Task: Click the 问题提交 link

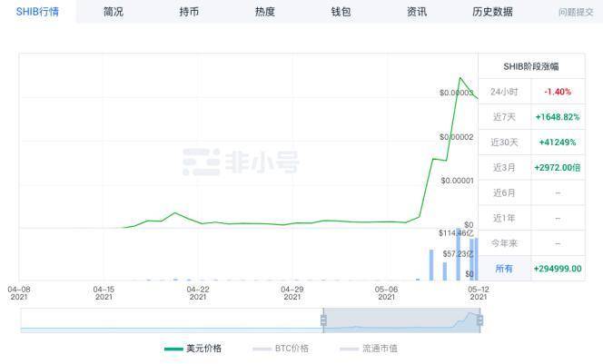Action: [x=576, y=13]
